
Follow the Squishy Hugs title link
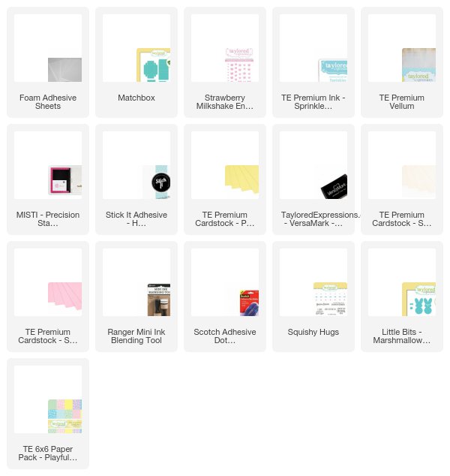click(313, 332)
